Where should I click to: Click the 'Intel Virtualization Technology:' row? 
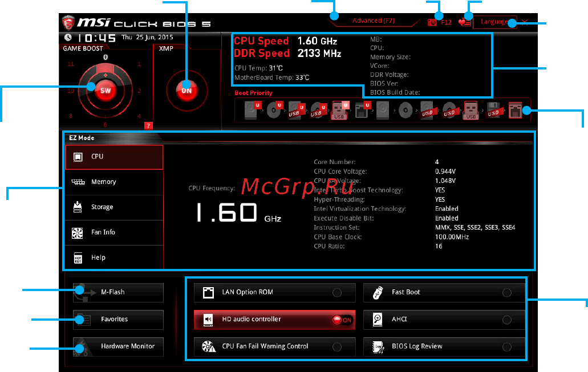[360, 209]
